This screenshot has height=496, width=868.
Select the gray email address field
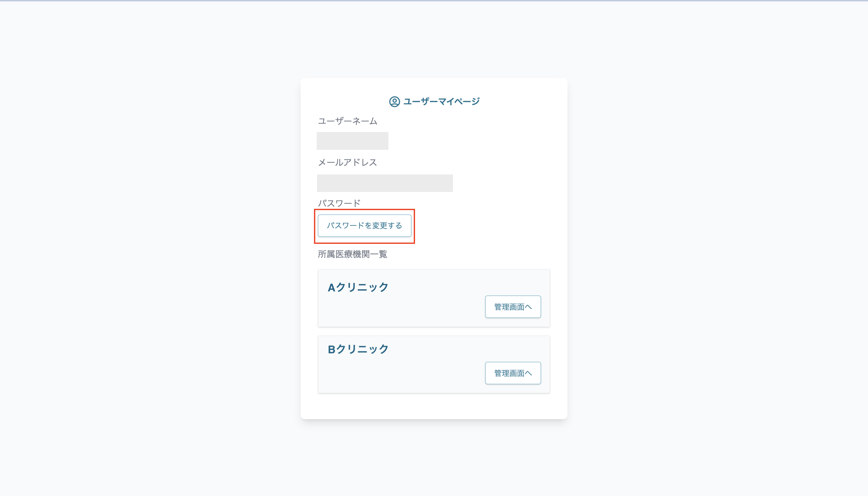(385, 183)
